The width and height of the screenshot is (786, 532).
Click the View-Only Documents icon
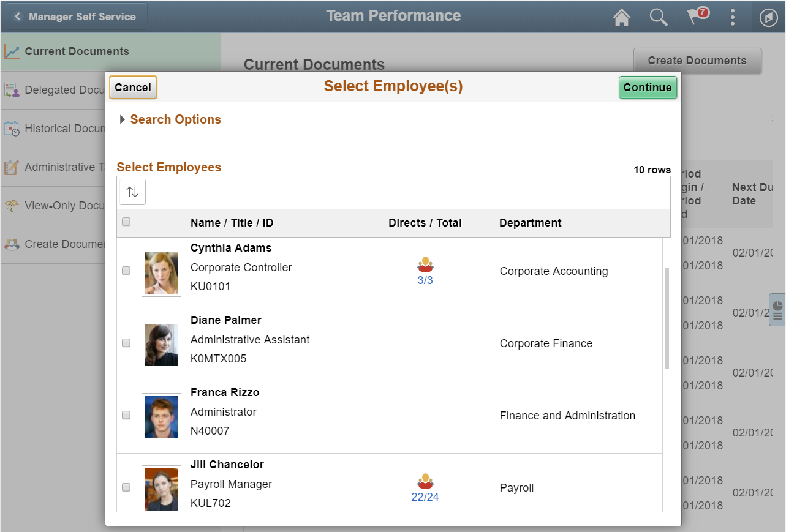click(12, 206)
